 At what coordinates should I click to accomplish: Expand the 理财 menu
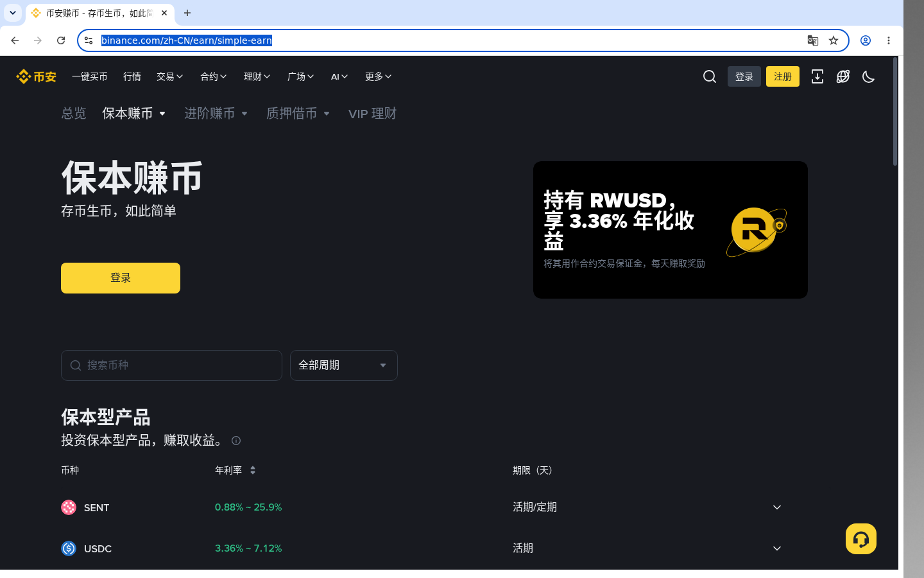257,76
